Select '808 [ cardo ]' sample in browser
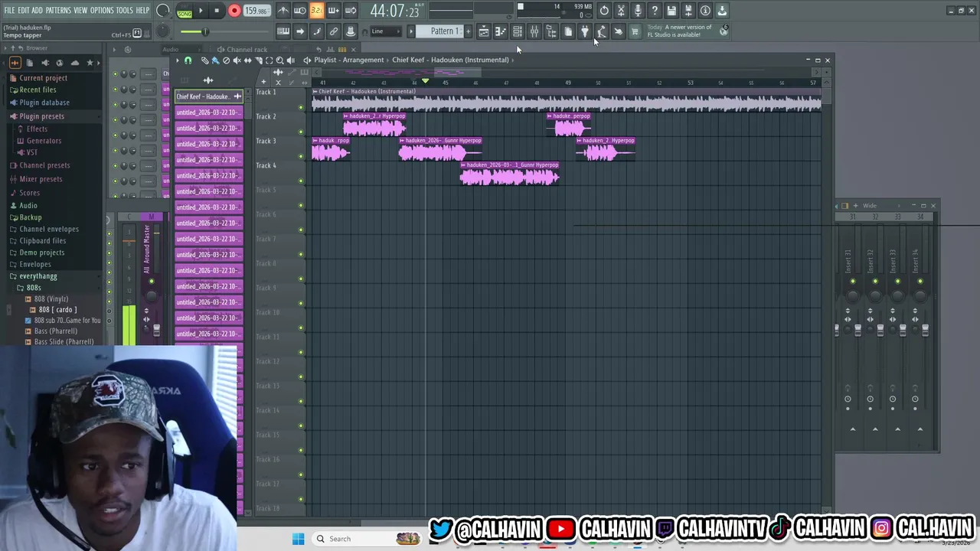980x551 pixels. coord(57,310)
